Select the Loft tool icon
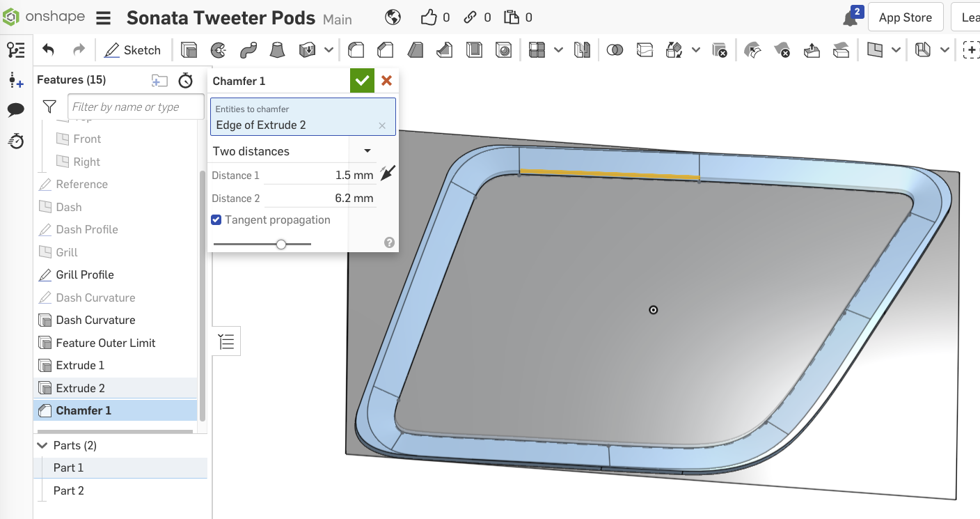This screenshot has width=980, height=519. pyautogui.click(x=277, y=50)
